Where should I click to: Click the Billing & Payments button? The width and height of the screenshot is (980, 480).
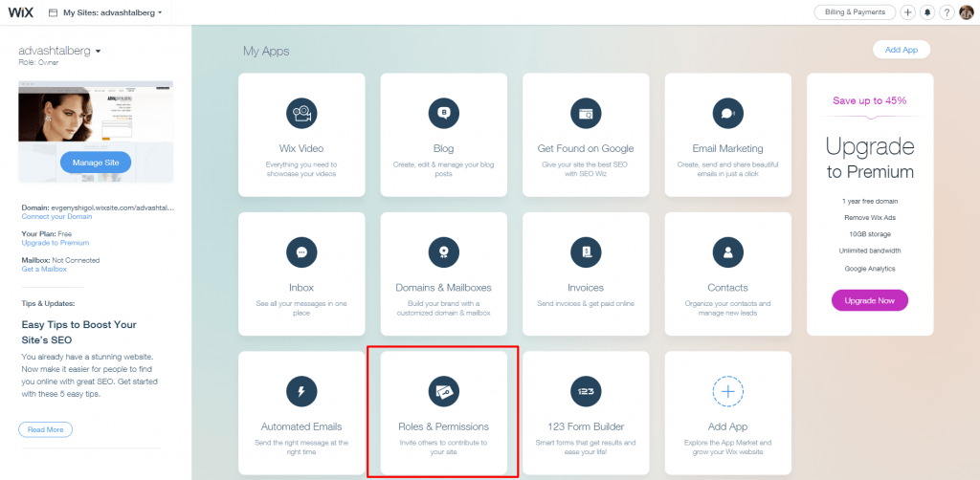pos(855,12)
